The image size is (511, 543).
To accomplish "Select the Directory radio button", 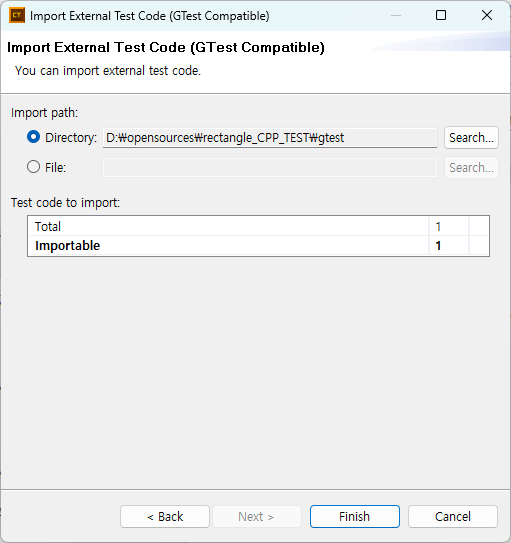I will pos(34,137).
